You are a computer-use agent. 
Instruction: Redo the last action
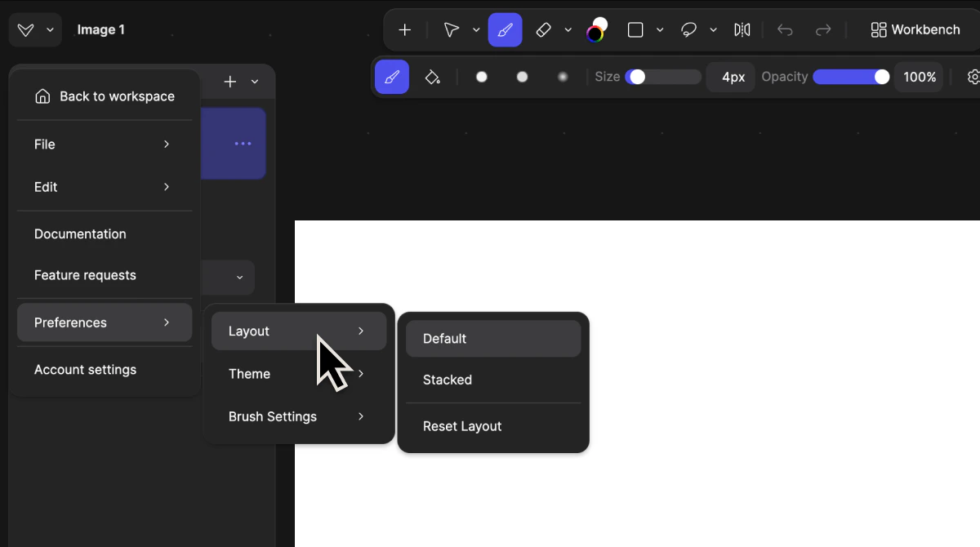pyautogui.click(x=823, y=30)
